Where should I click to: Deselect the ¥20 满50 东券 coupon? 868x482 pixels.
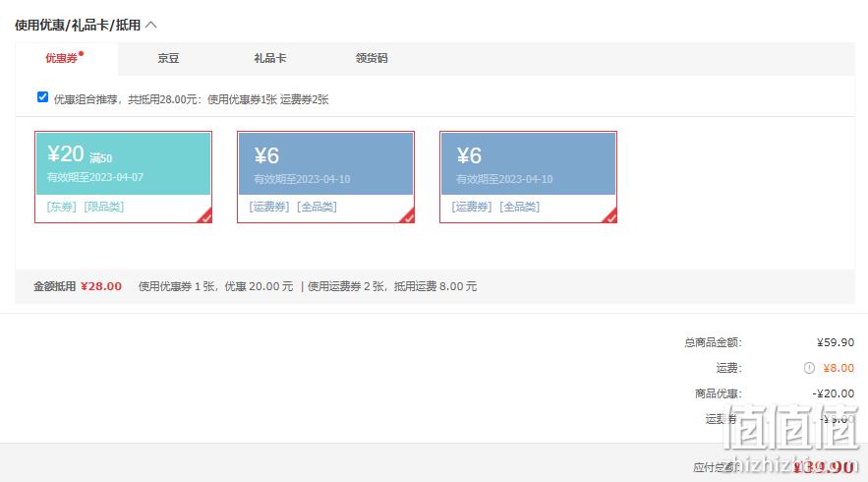(x=123, y=177)
